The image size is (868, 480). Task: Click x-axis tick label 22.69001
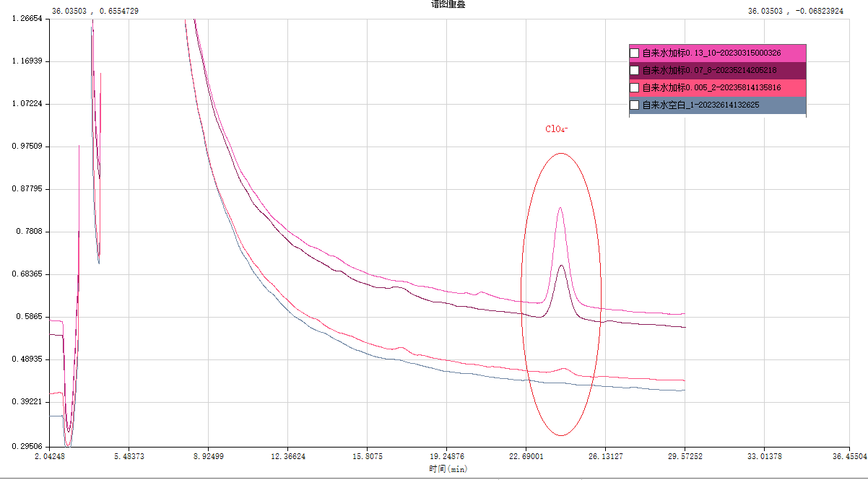[526, 457]
